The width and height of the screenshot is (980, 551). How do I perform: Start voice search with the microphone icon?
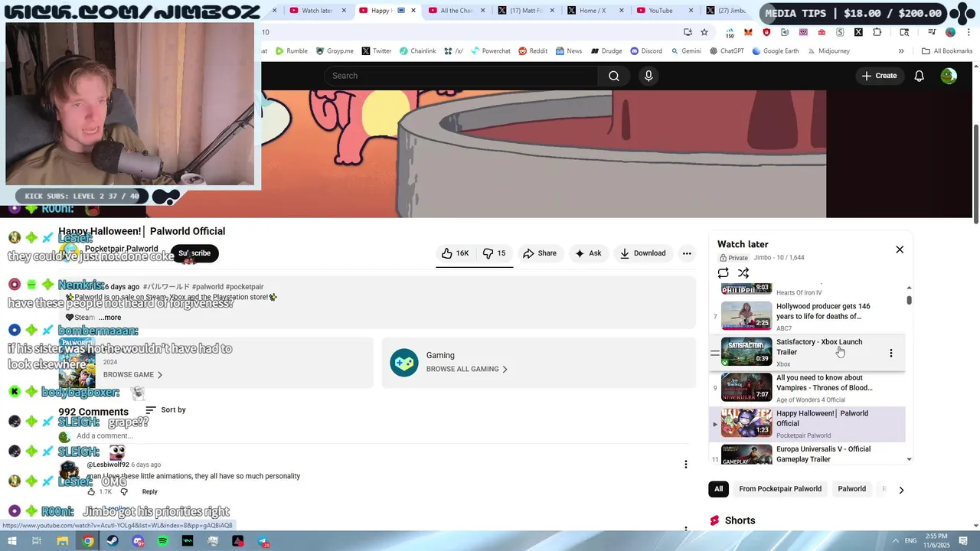pos(648,76)
